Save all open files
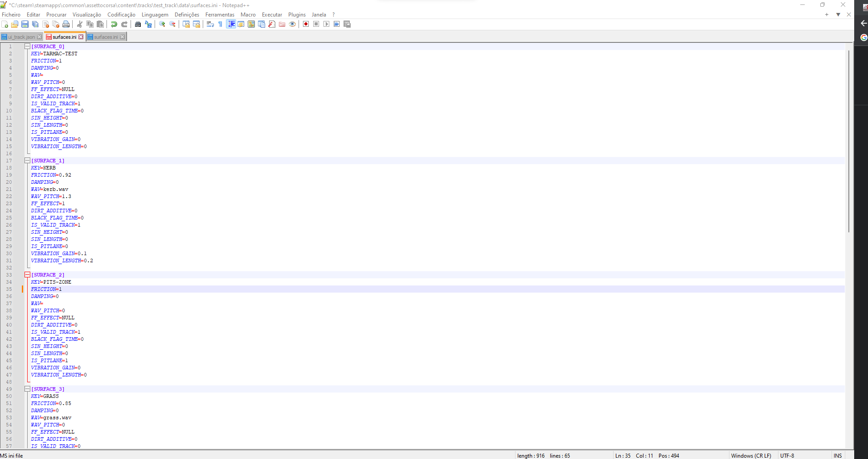The height and width of the screenshot is (459, 868). point(35,24)
